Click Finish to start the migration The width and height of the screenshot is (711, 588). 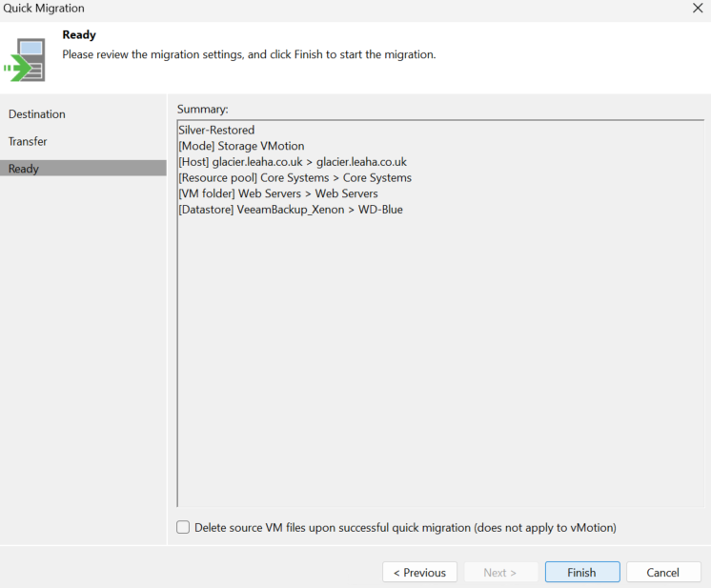coord(582,572)
